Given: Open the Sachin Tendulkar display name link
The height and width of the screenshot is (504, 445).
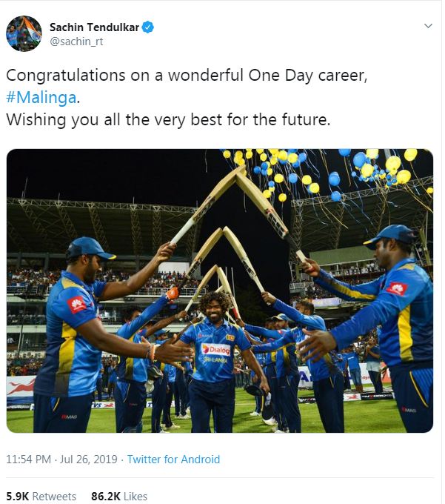Looking at the screenshot, I should tap(94, 27).
